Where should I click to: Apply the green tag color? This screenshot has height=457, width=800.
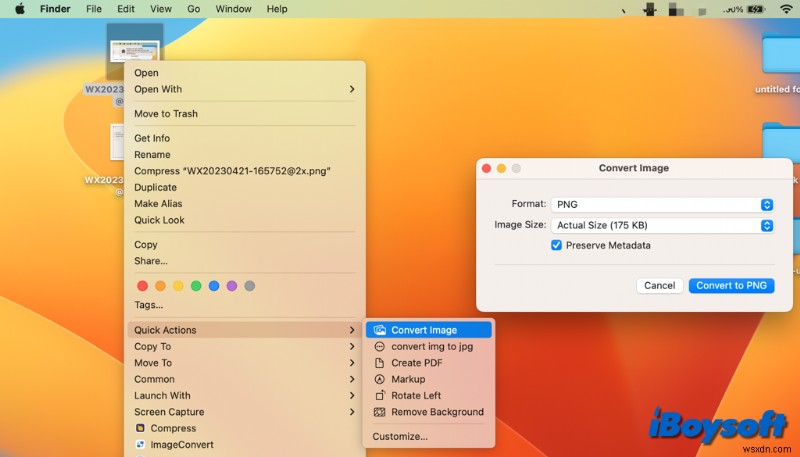(x=196, y=286)
